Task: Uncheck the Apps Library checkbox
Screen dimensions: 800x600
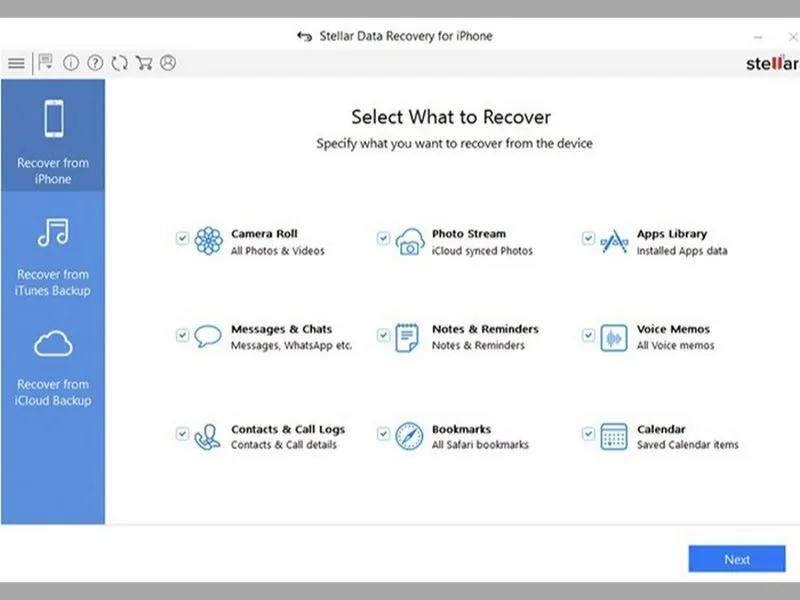Action: pos(588,238)
